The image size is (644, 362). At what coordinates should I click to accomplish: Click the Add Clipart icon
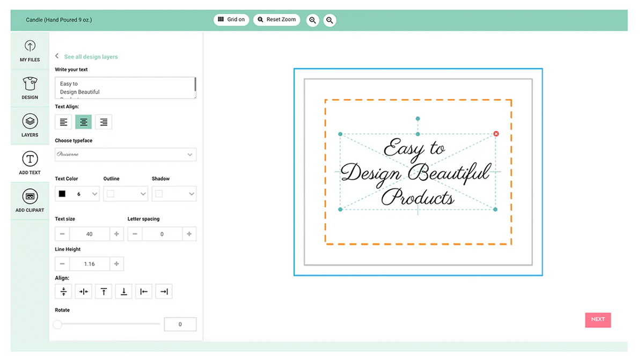coord(30,201)
